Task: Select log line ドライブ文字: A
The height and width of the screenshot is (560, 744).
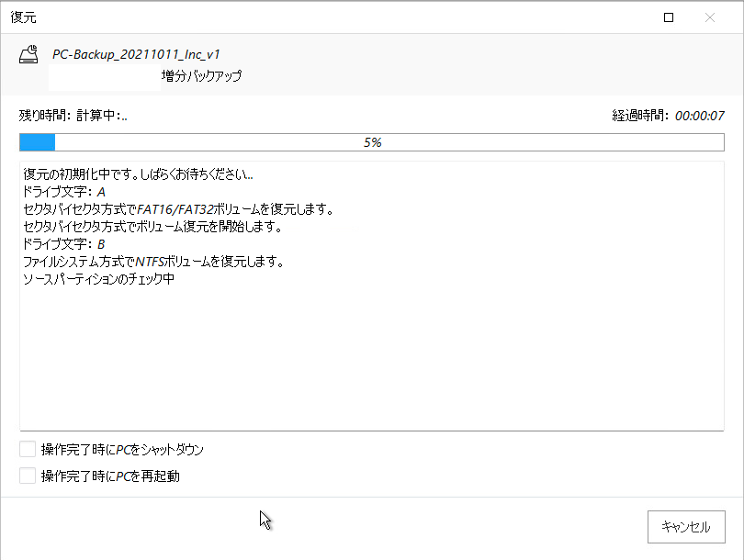Action: tap(64, 192)
